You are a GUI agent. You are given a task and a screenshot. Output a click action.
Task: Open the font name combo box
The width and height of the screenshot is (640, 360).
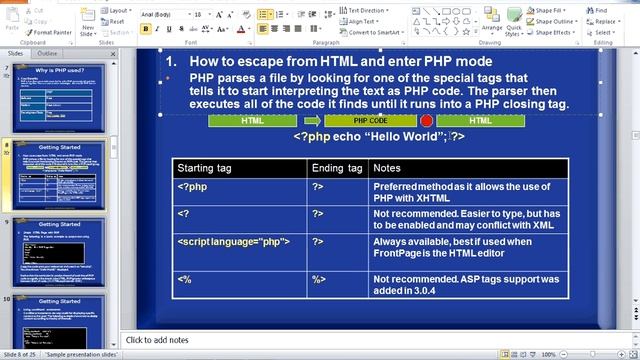[166, 15]
